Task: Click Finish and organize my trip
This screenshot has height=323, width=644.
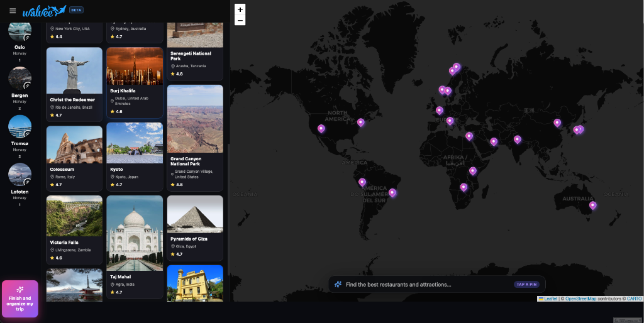Action: [19, 298]
